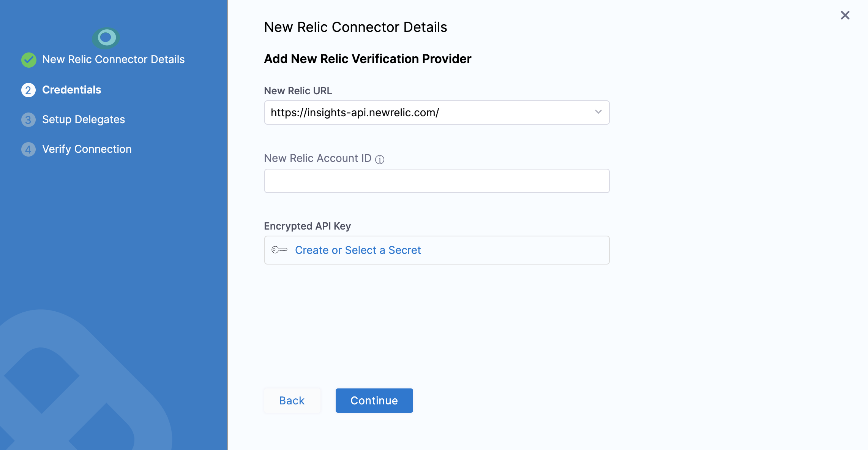Click the Account ID info icon

point(380,159)
